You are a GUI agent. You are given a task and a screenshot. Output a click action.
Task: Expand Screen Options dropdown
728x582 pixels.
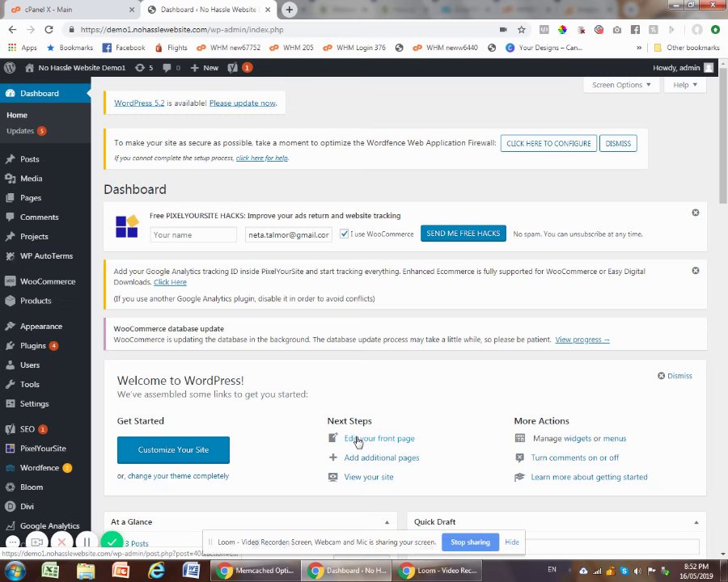pyautogui.click(x=621, y=85)
